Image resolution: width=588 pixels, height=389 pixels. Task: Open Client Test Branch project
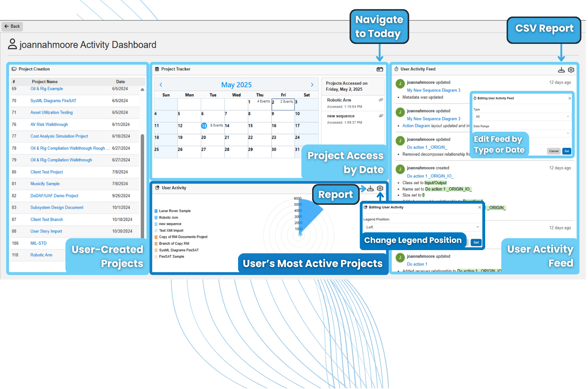[47, 220]
